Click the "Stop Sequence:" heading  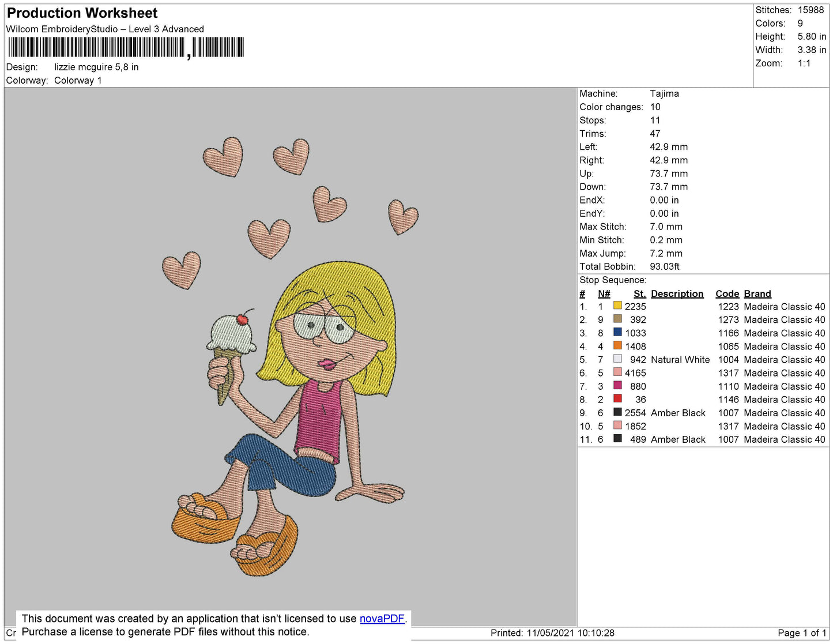tap(613, 280)
